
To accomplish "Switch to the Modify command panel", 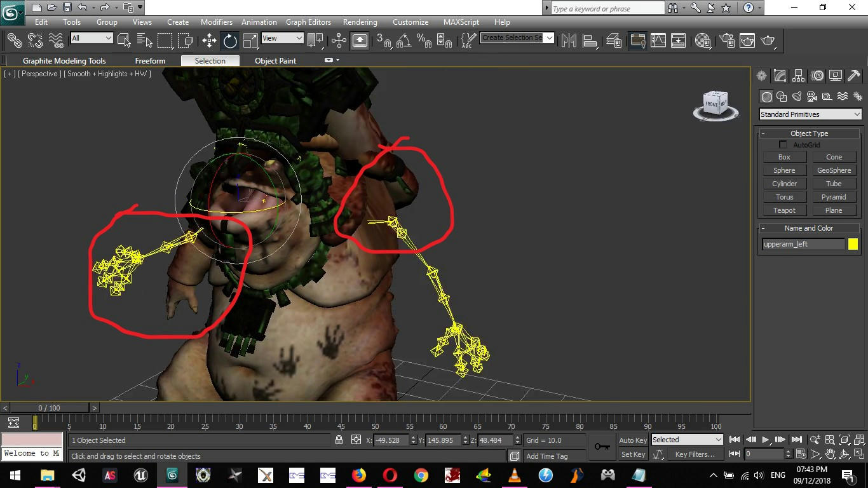I will click(780, 76).
